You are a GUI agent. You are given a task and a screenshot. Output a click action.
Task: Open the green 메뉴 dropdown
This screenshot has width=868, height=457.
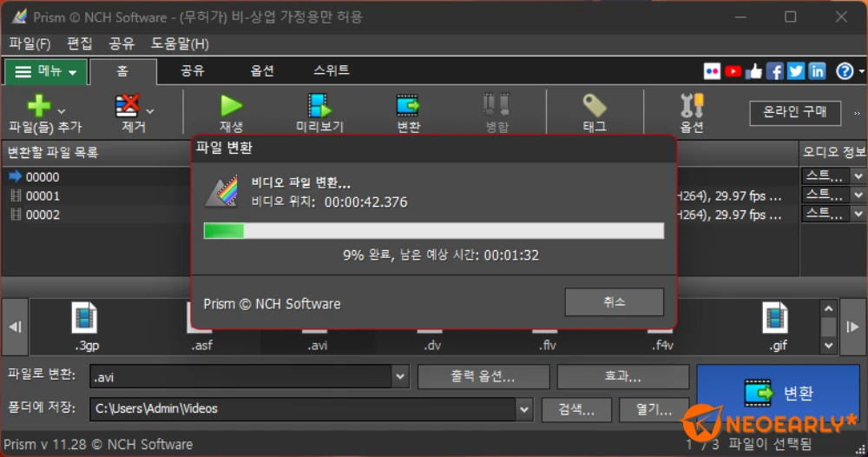[x=46, y=72]
